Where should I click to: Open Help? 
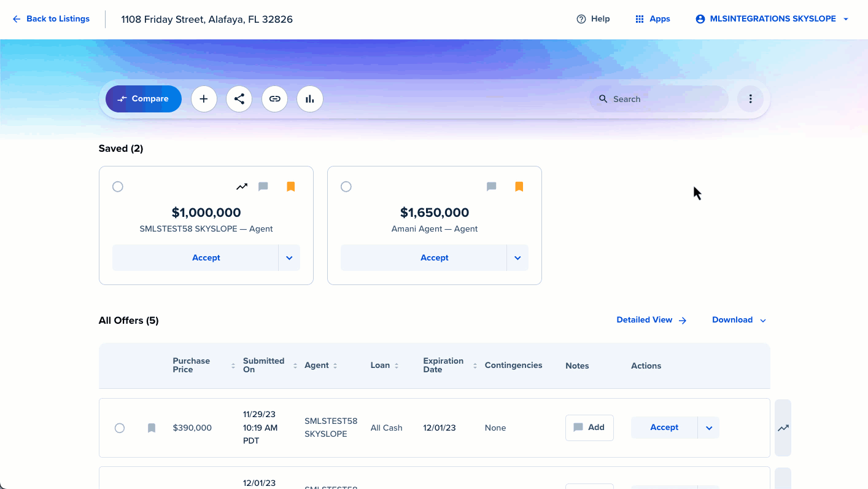pos(593,19)
